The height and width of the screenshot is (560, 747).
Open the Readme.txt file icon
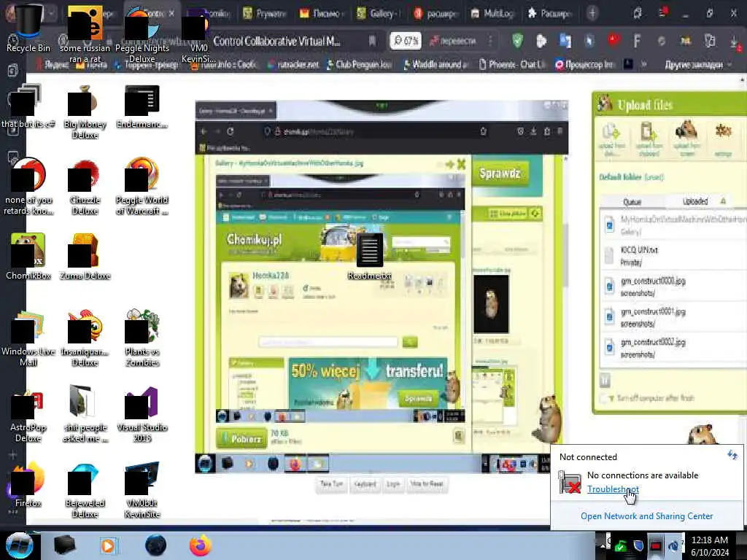point(370,256)
